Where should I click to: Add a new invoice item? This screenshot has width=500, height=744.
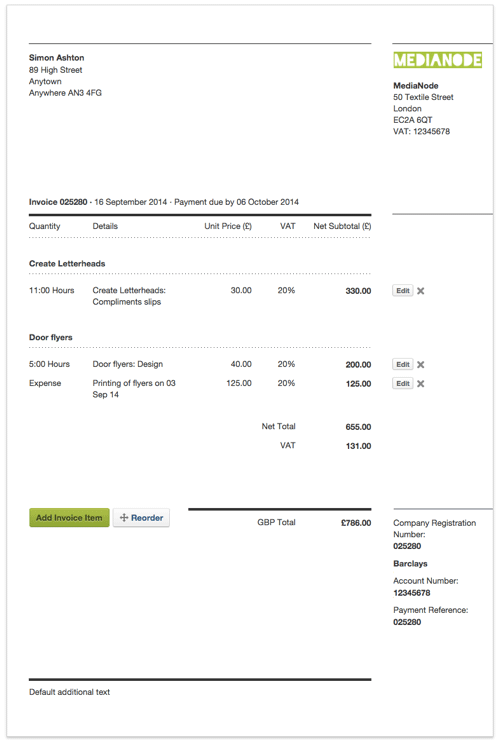pyautogui.click(x=69, y=518)
